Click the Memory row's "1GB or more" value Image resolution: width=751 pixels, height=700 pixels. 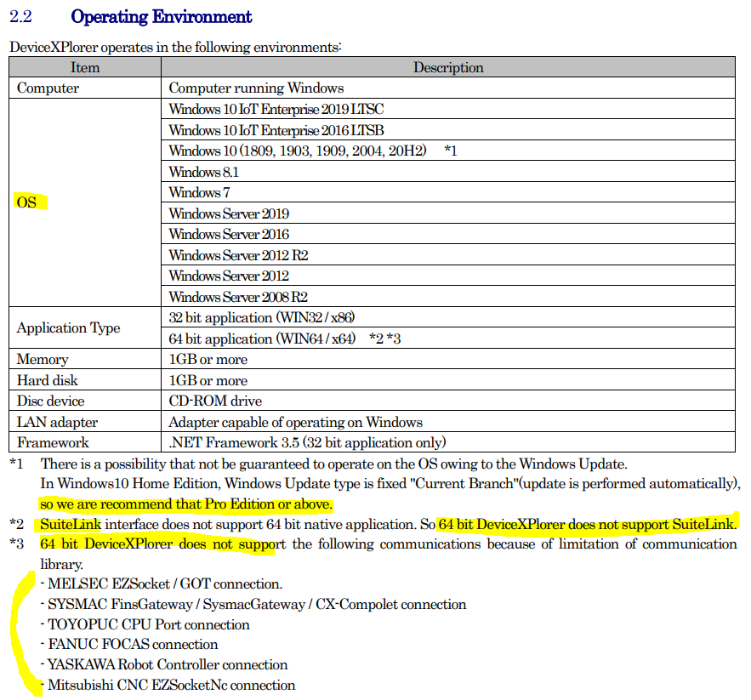point(448,359)
